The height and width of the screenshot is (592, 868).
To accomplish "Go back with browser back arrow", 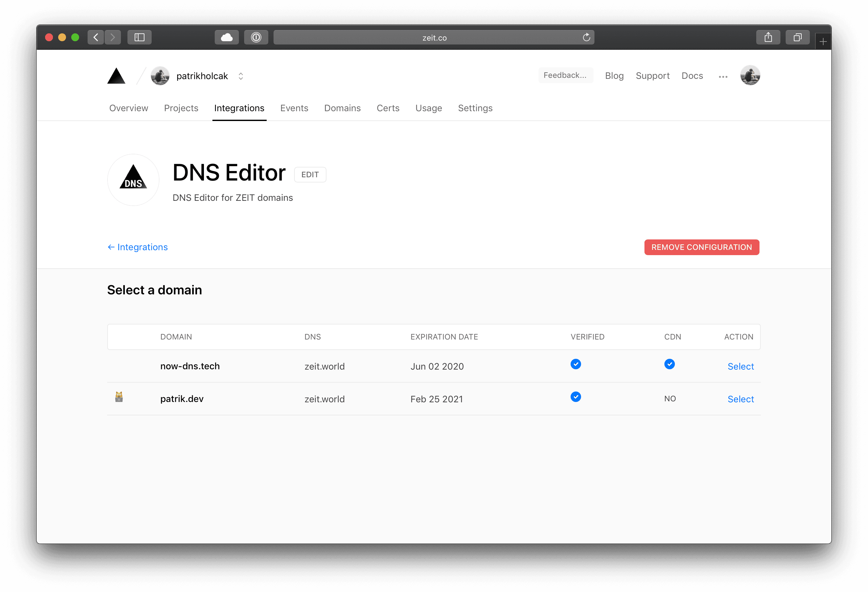I will (96, 37).
